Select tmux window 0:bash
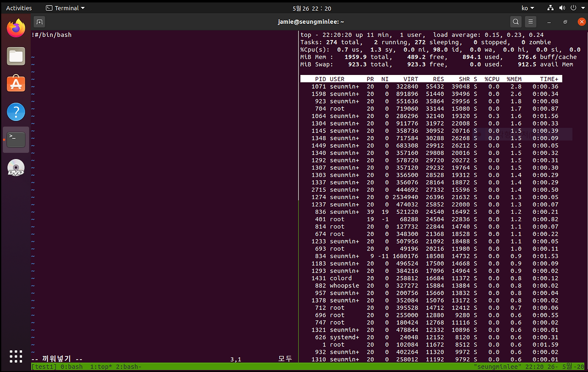 (72, 366)
